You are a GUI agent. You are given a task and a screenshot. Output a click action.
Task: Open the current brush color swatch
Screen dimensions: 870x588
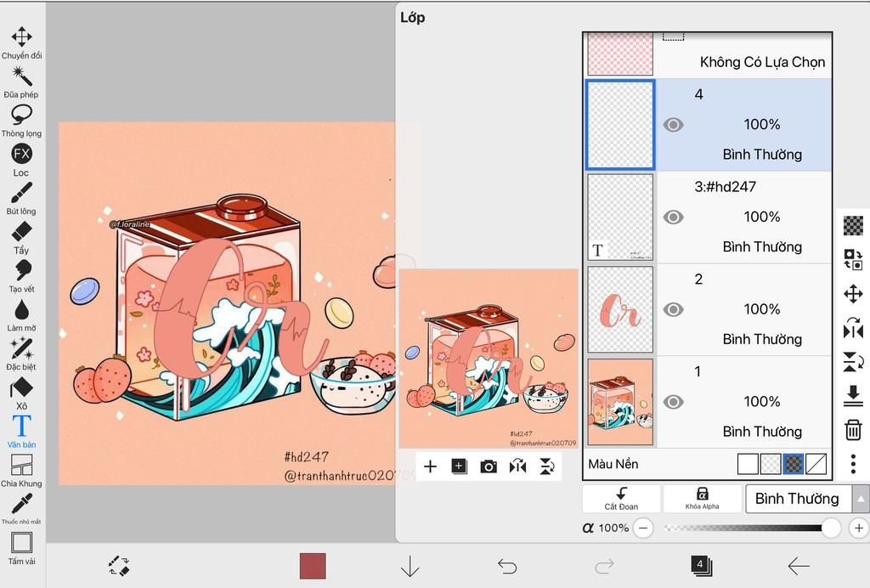tap(313, 566)
